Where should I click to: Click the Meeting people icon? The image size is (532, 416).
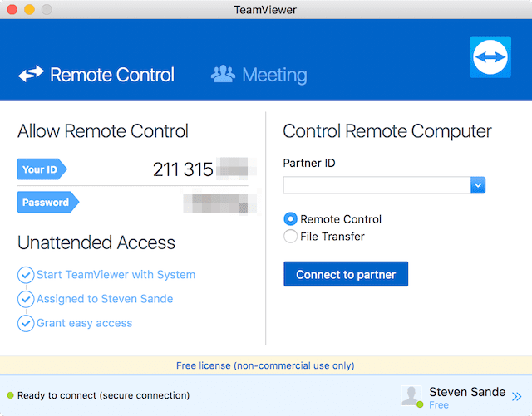coord(223,75)
